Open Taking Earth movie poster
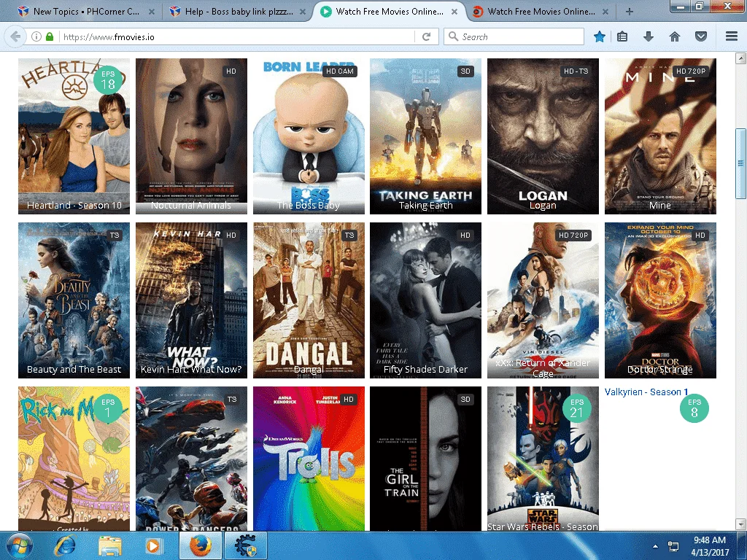 (x=425, y=136)
